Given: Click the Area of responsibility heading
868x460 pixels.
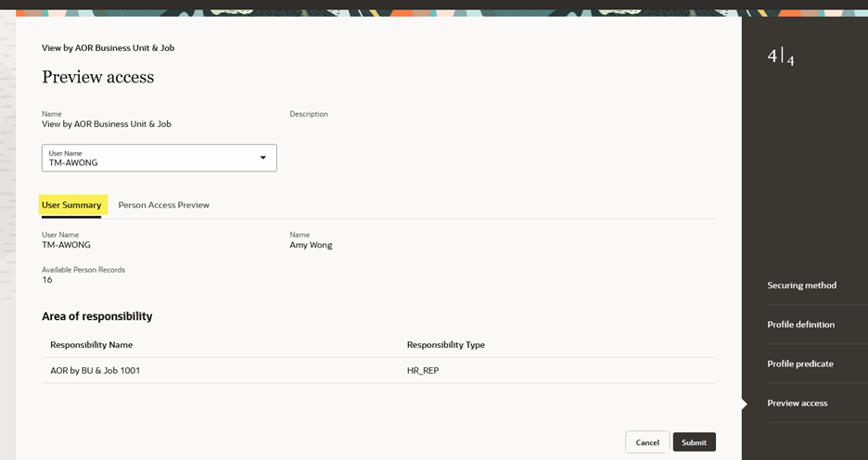Looking at the screenshot, I should (96, 316).
